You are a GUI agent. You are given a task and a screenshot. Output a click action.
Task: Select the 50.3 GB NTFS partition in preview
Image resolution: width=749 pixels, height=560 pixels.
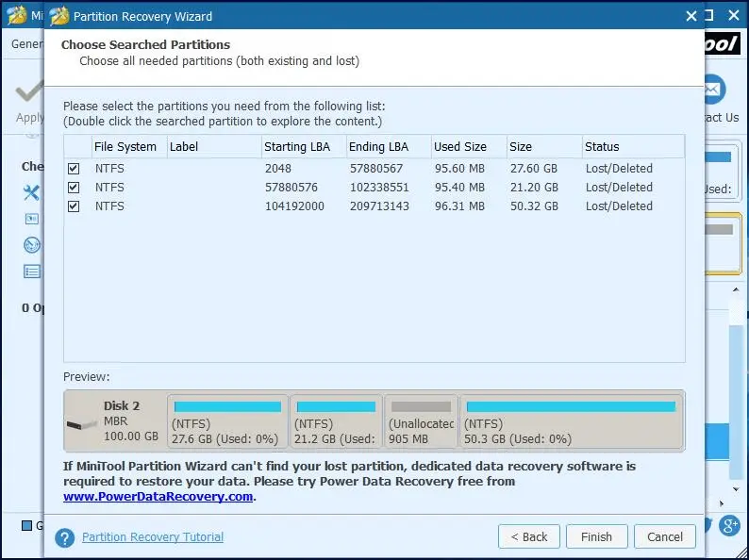[x=572, y=421]
